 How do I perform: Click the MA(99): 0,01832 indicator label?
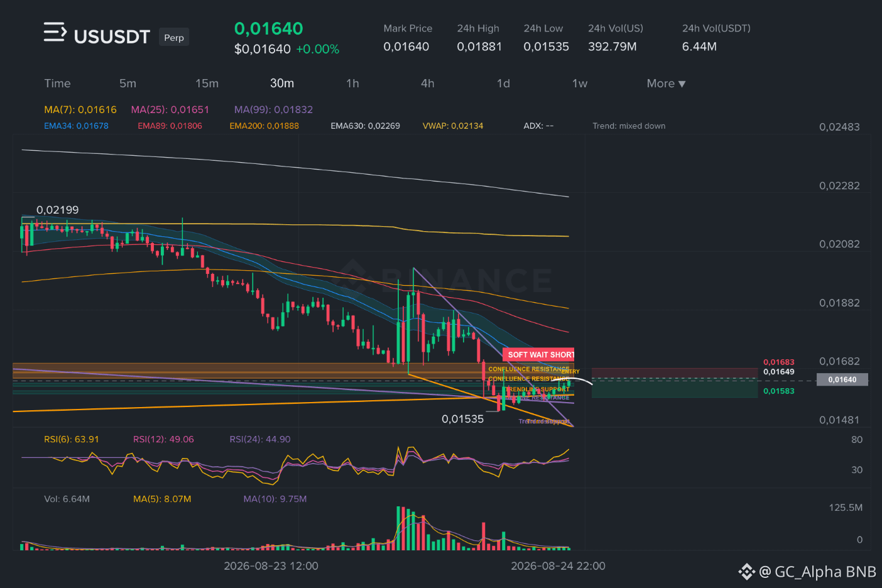tap(273, 109)
